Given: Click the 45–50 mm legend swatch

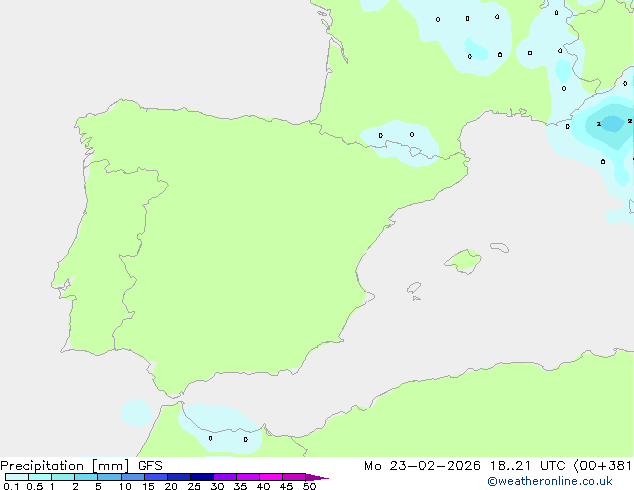Looking at the screenshot, I should 294,477.
